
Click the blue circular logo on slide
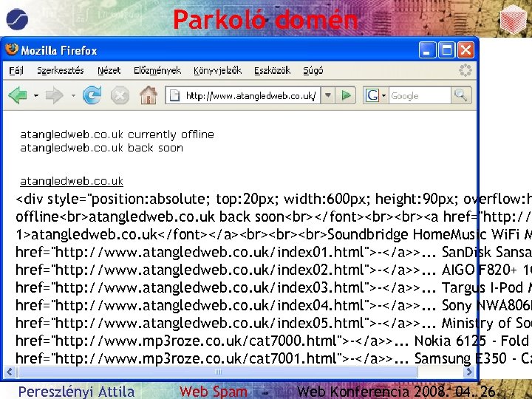point(17,19)
